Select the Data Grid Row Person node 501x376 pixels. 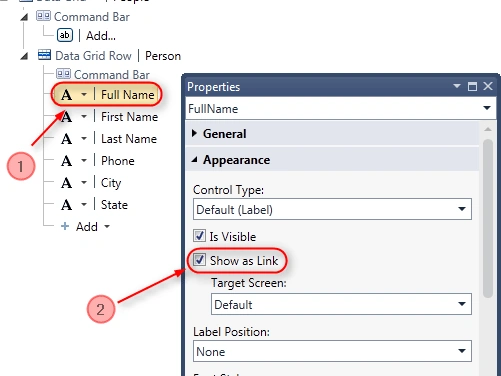109,56
